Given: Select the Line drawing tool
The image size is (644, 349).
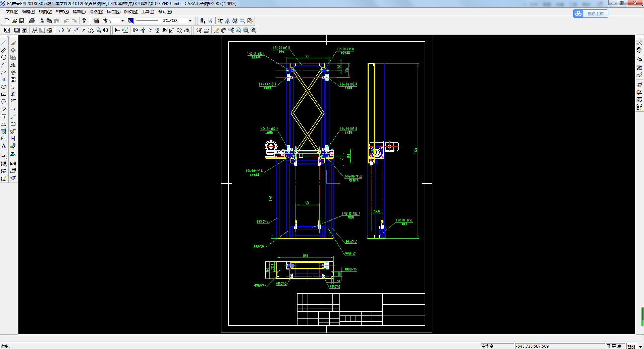Looking at the screenshot, I should [x=4, y=43].
